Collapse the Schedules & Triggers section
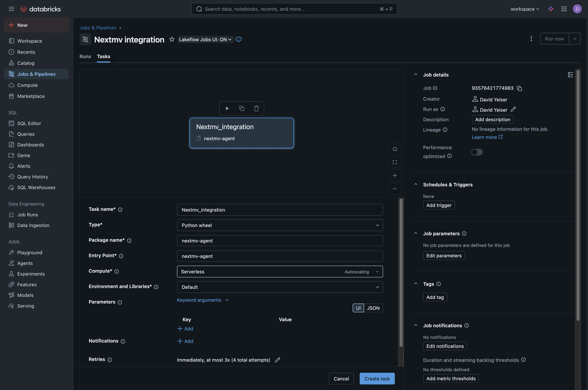Viewport: 588px width, 390px height. pos(416,184)
